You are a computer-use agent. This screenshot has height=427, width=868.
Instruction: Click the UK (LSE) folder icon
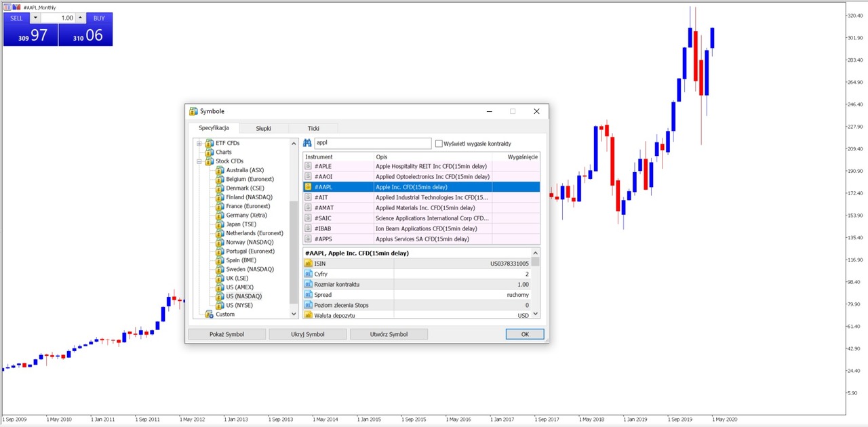click(x=220, y=278)
